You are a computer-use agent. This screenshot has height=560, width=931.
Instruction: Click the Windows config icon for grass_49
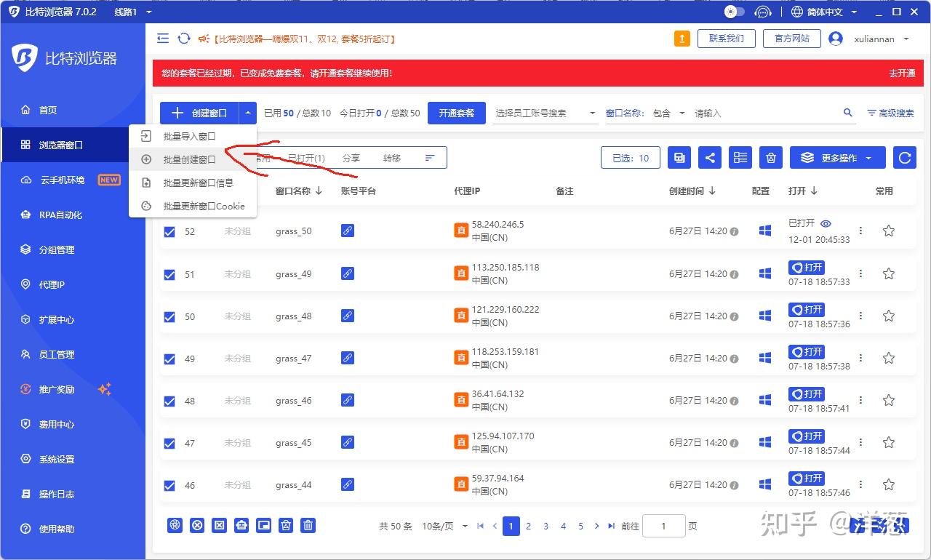(x=764, y=273)
